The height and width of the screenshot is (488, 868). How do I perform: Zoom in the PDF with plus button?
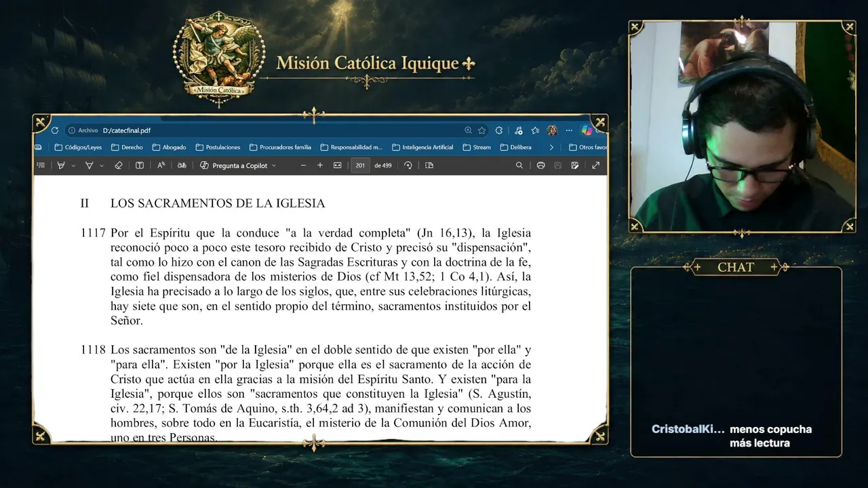pyautogui.click(x=320, y=165)
